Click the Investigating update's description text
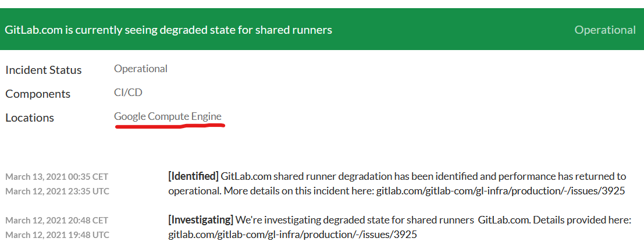The image size is (644, 252). pos(400,228)
